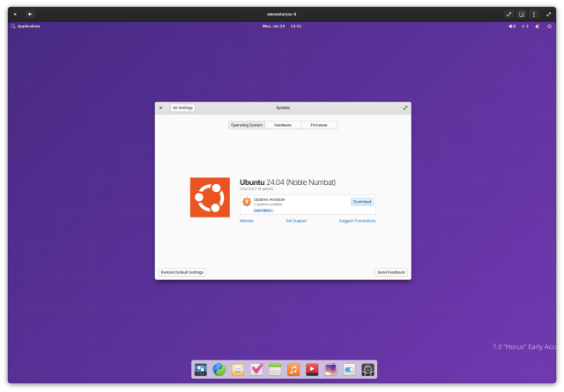Click the screenshot icon in VM header
The height and width of the screenshot is (392, 564).
522,14
